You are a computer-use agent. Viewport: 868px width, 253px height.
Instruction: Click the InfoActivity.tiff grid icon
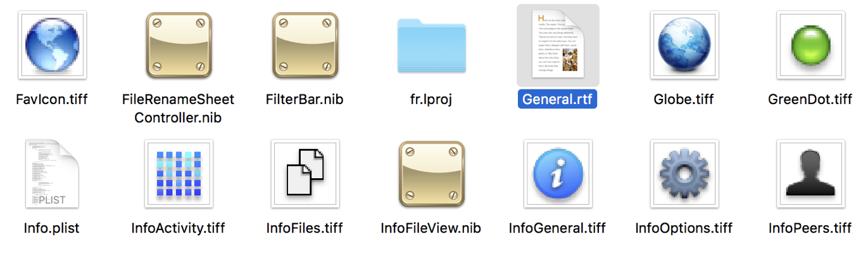[178, 174]
